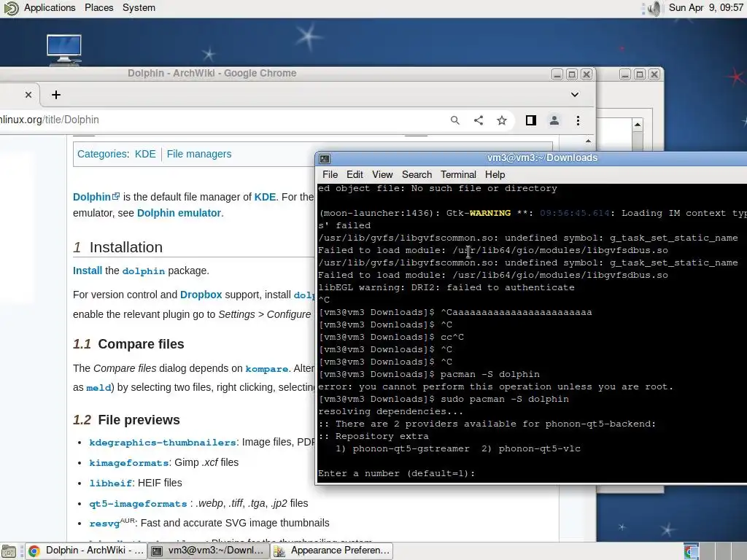Click the phonon-qt5-gstreamer option text
The width and height of the screenshot is (747, 560).
point(411,448)
